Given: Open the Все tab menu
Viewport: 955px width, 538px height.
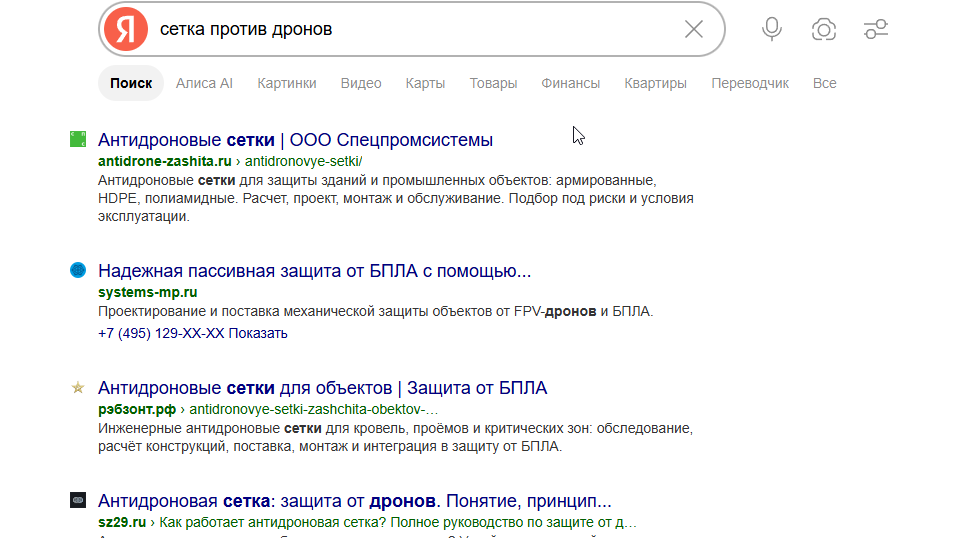Looking at the screenshot, I should click(x=825, y=83).
